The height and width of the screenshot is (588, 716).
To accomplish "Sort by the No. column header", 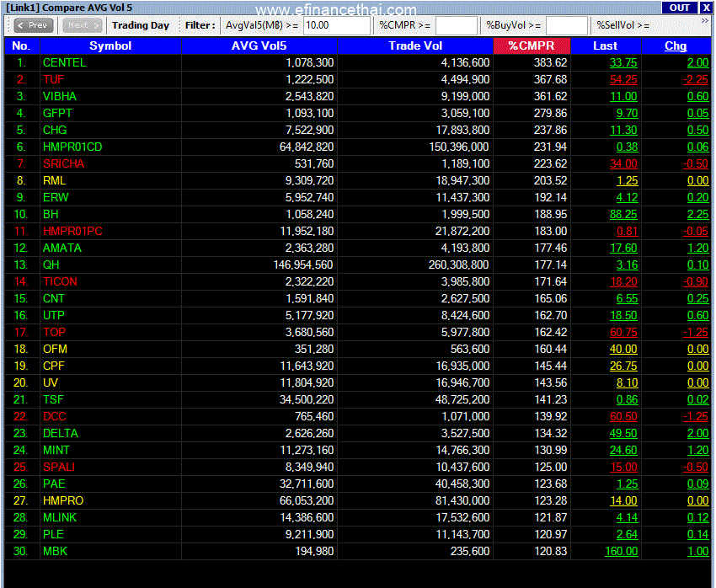I will point(21,46).
